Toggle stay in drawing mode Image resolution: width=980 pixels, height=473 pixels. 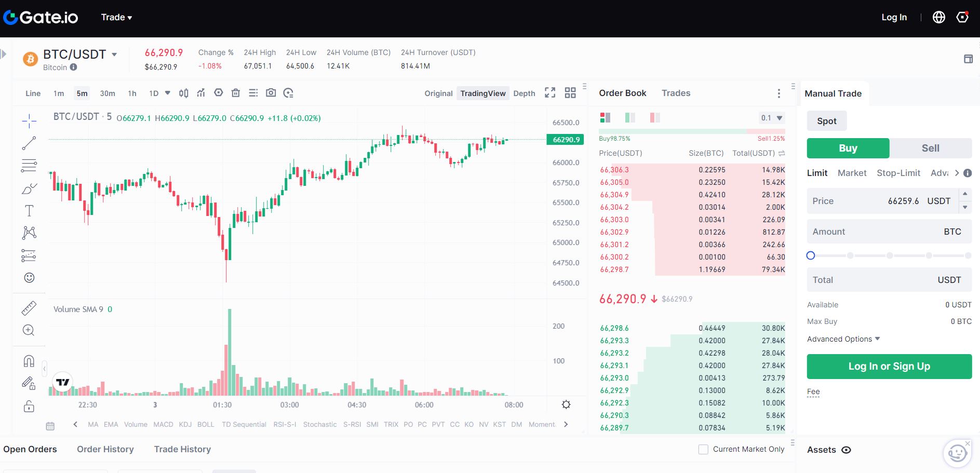[29, 383]
